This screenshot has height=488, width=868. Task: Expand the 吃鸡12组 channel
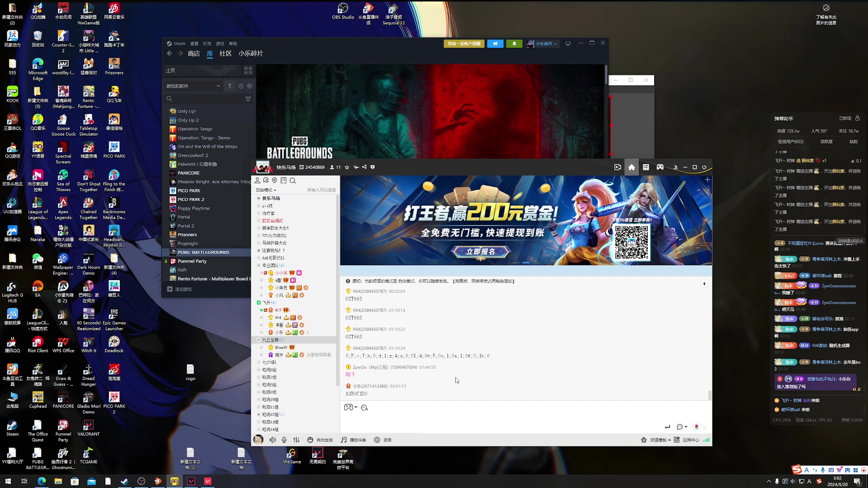coord(259,414)
